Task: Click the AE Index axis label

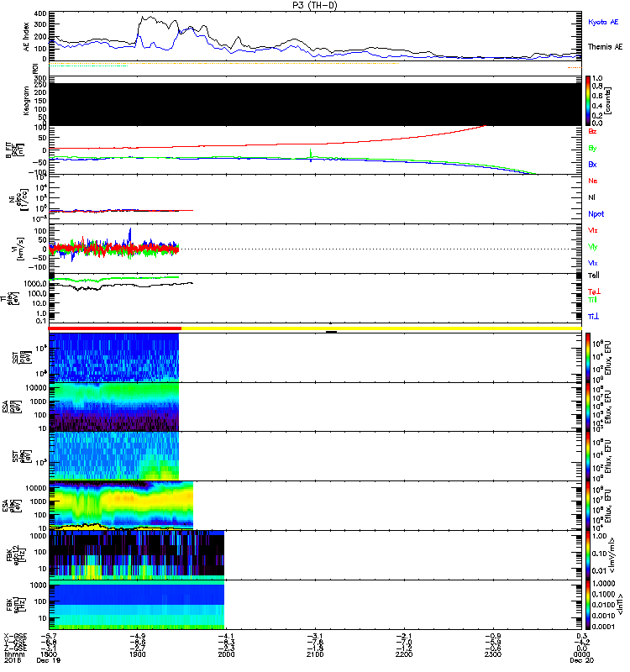Action: click(26, 37)
